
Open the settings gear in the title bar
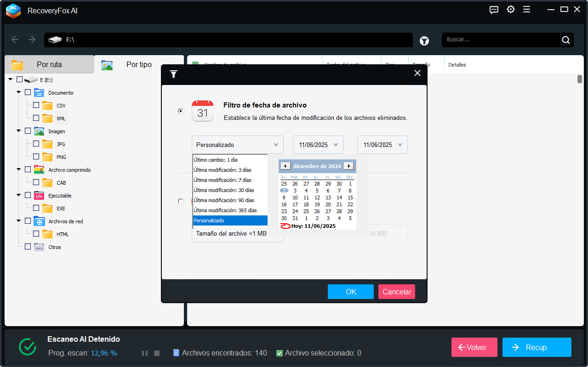click(x=510, y=9)
